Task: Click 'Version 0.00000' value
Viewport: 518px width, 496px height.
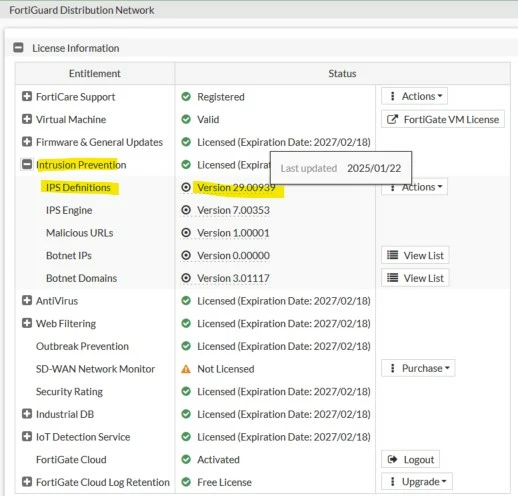Action: point(233,255)
